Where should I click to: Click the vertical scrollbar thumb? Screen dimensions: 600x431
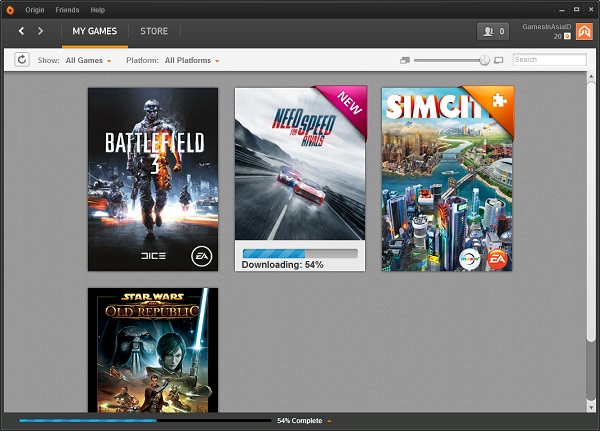(591, 211)
